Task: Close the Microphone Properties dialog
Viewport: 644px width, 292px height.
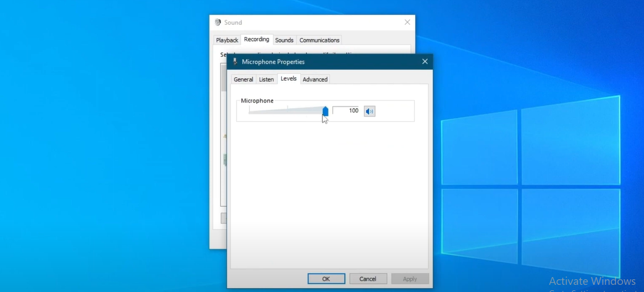Action: tap(425, 61)
